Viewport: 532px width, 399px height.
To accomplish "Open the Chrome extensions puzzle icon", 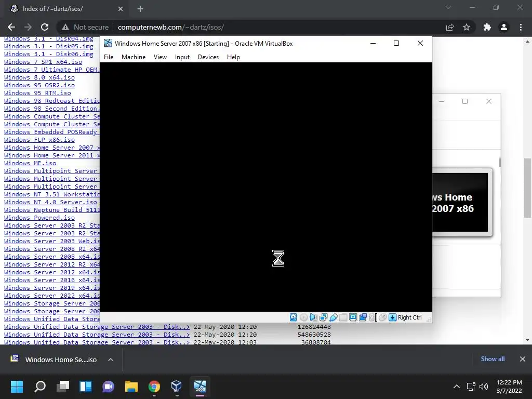I will pyautogui.click(x=487, y=27).
